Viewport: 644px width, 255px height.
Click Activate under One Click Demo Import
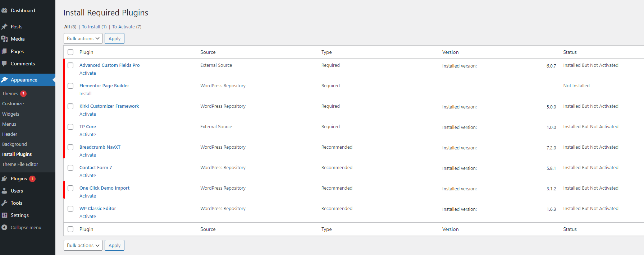pos(88,196)
